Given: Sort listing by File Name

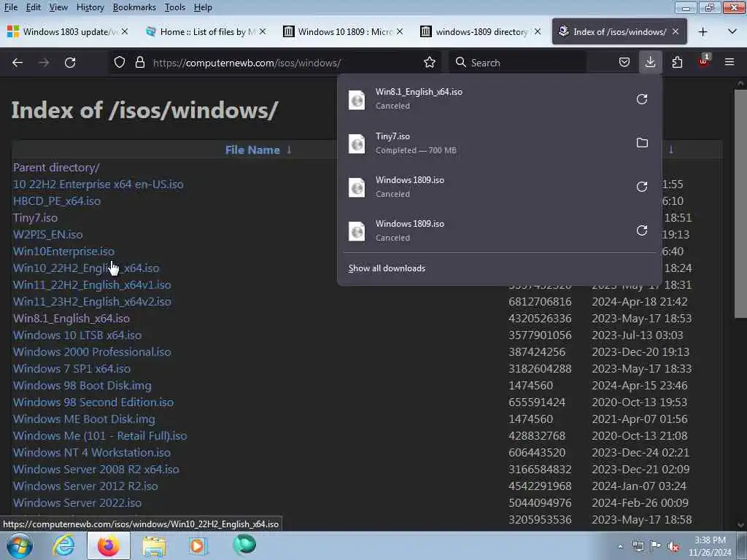Looking at the screenshot, I should click(252, 149).
